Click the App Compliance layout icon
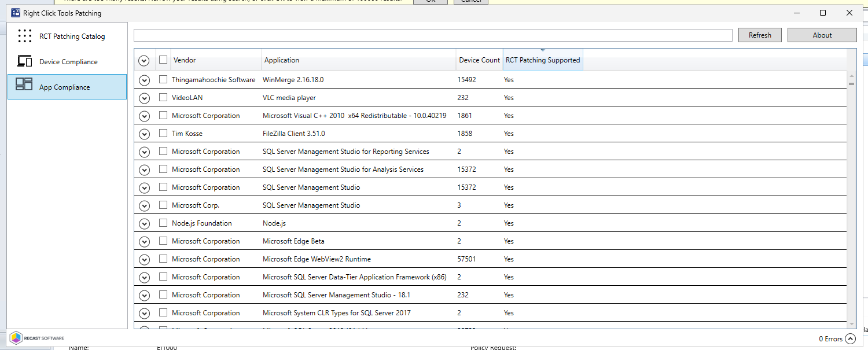 click(x=24, y=84)
